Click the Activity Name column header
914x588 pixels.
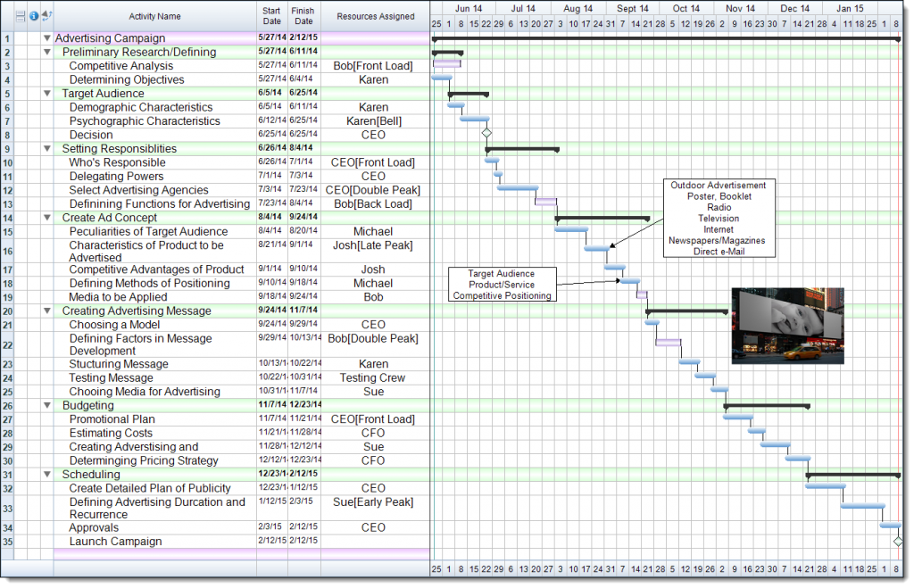(x=155, y=15)
